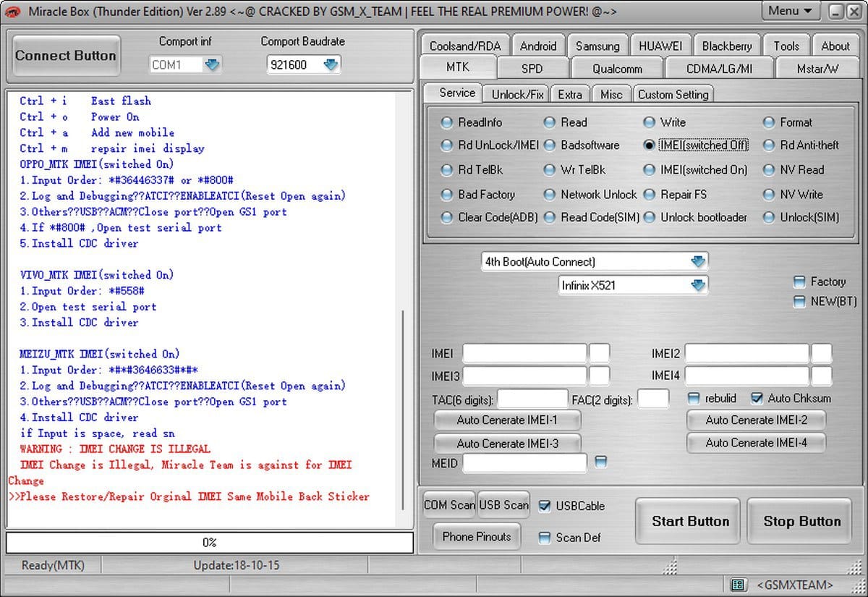868x597 pixels.
Task: Choose the Network Unlock radio button
Action: (550, 195)
